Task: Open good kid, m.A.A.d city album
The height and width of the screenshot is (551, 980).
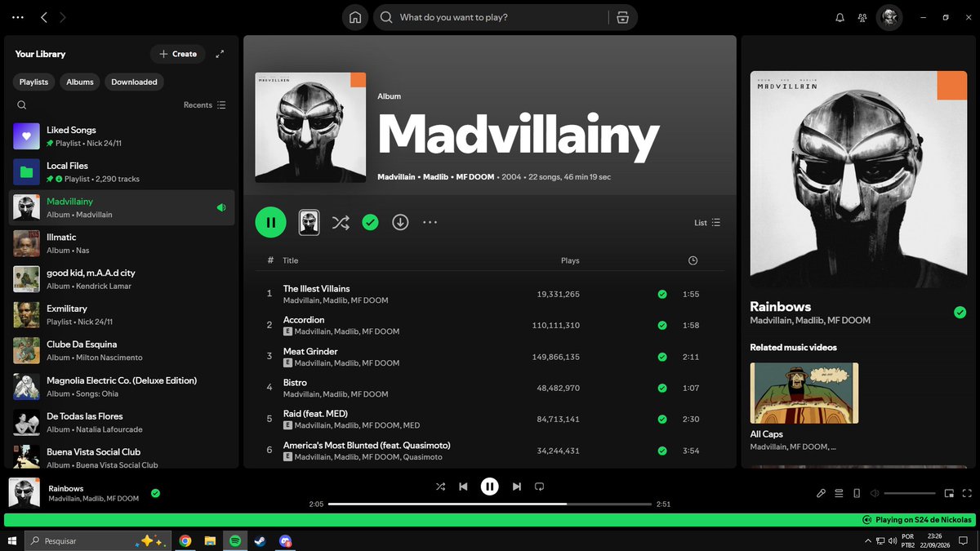Action: 122,279
